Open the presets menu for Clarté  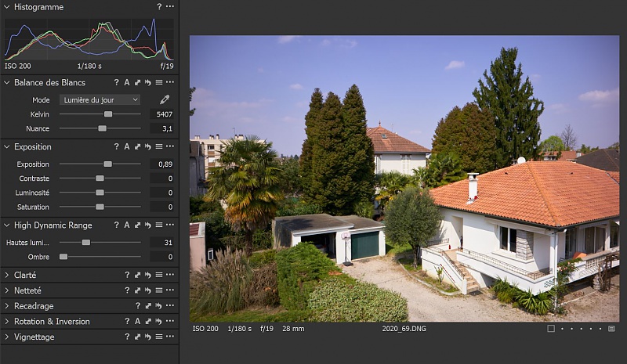[x=158, y=276]
